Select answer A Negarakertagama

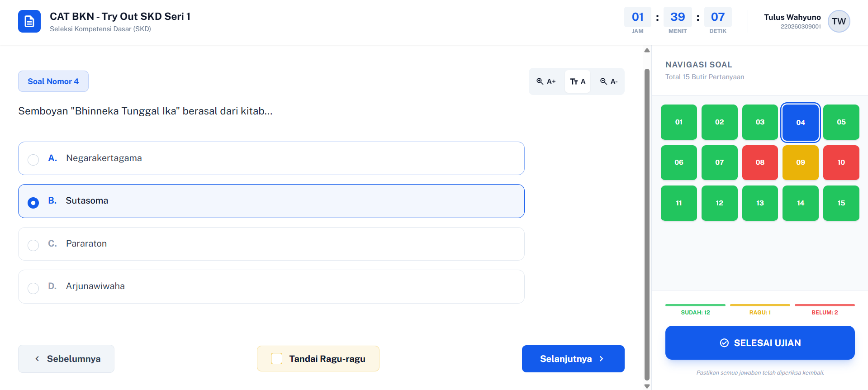click(33, 160)
